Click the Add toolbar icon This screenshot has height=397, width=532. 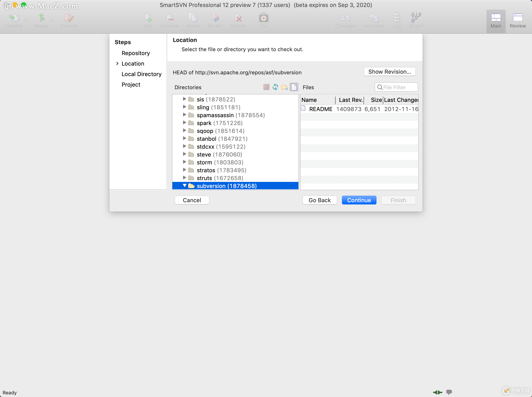click(148, 18)
